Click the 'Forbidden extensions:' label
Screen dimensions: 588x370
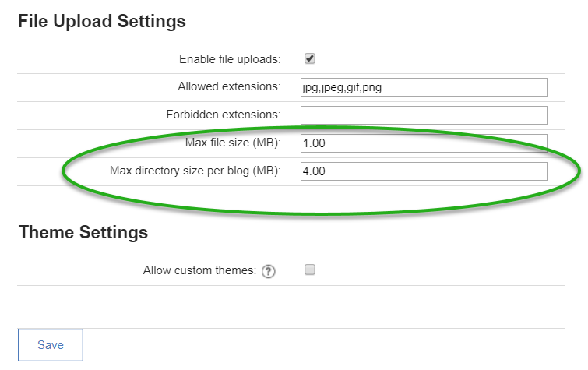[x=224, y=115]
